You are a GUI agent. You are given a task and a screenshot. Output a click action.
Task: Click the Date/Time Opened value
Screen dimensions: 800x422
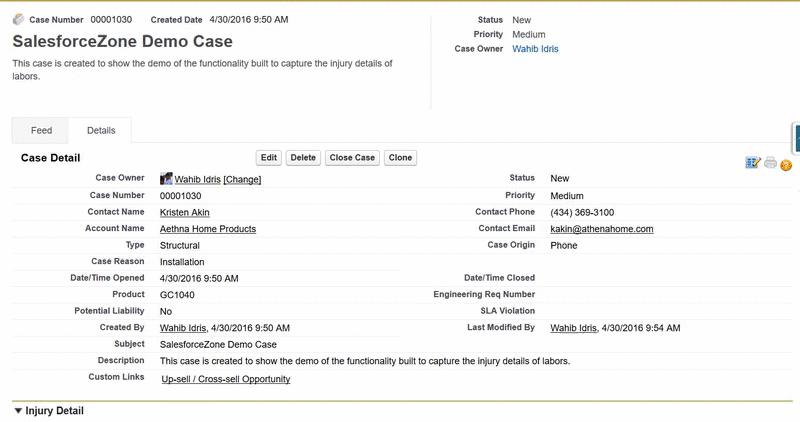pyautogui.click(x=199, y=279)
